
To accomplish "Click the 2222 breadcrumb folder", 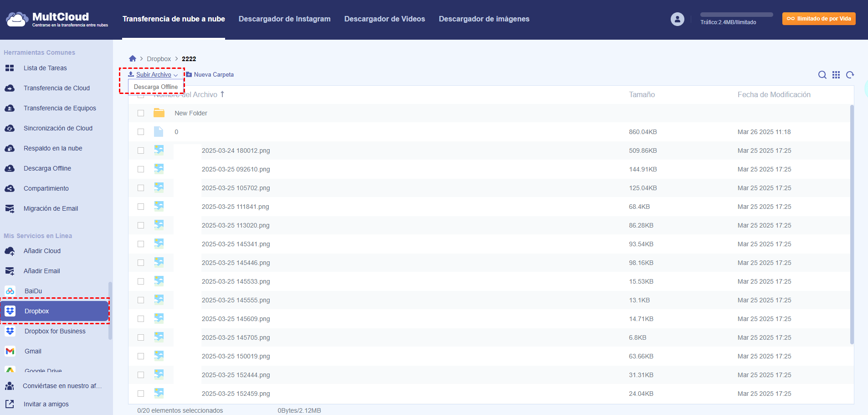I will point(189,59).
